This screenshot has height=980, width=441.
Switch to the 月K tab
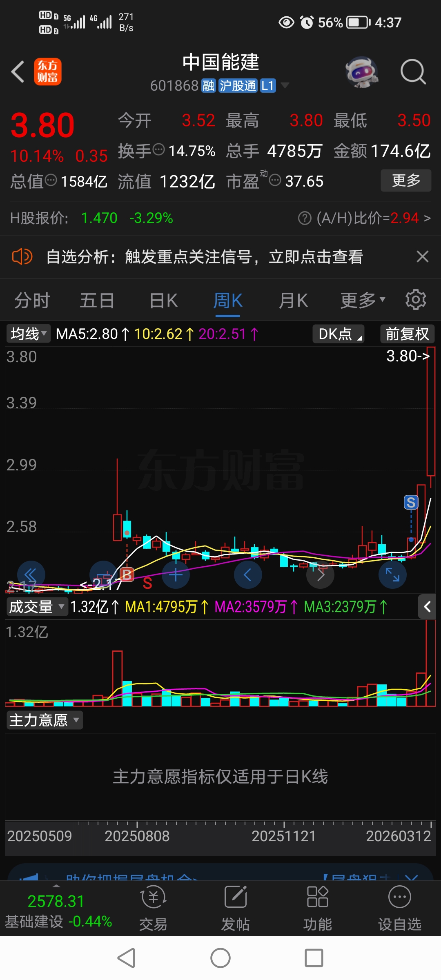[x=293, y=301]
